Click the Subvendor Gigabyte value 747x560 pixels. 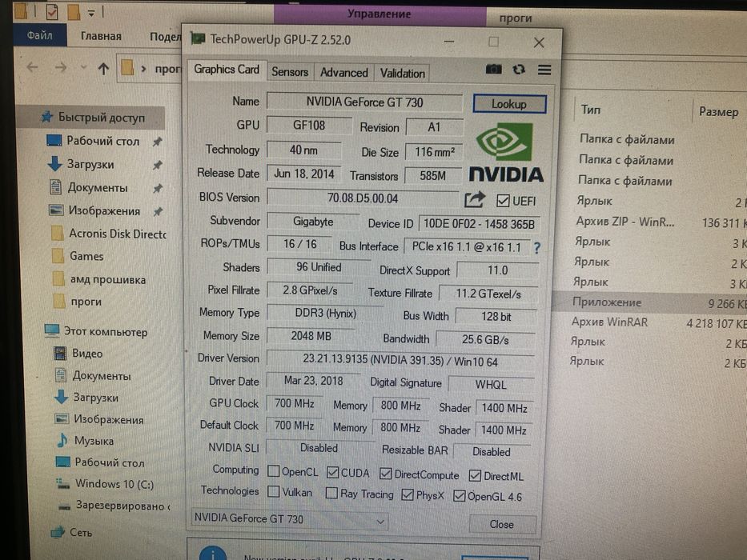tap(313, 222)
